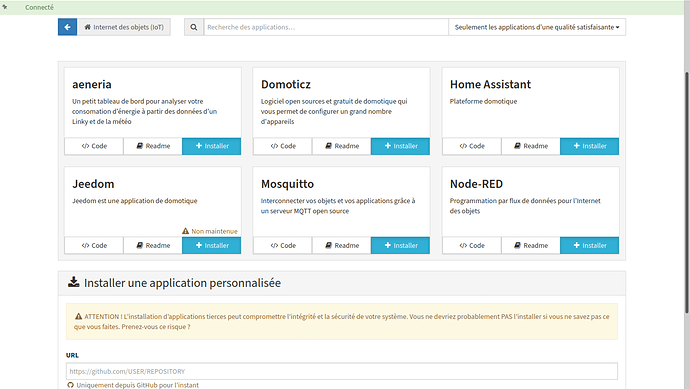Click the Home Assistant card title
This screenshot has width=690, height=389.
[490, 84]
